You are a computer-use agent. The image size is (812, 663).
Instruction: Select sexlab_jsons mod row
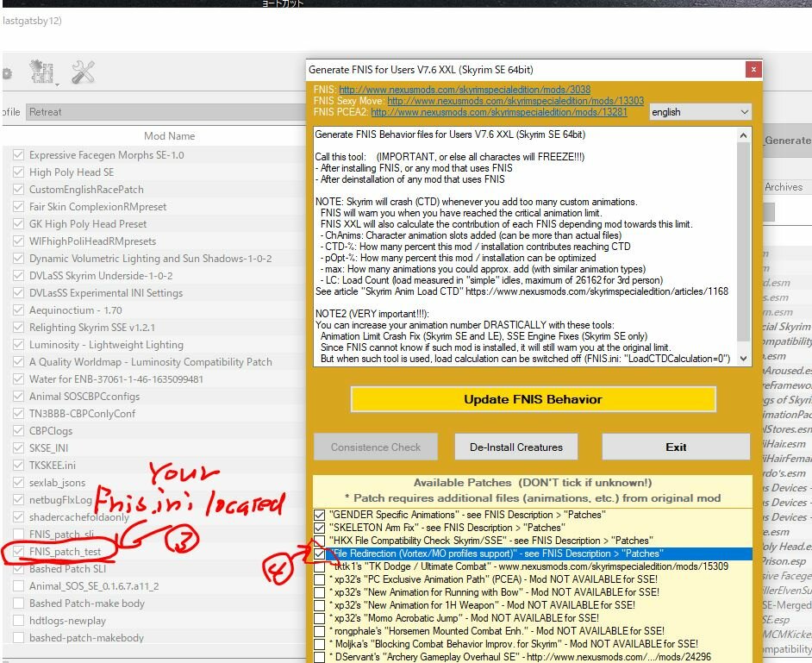click(x=155, y=482)
